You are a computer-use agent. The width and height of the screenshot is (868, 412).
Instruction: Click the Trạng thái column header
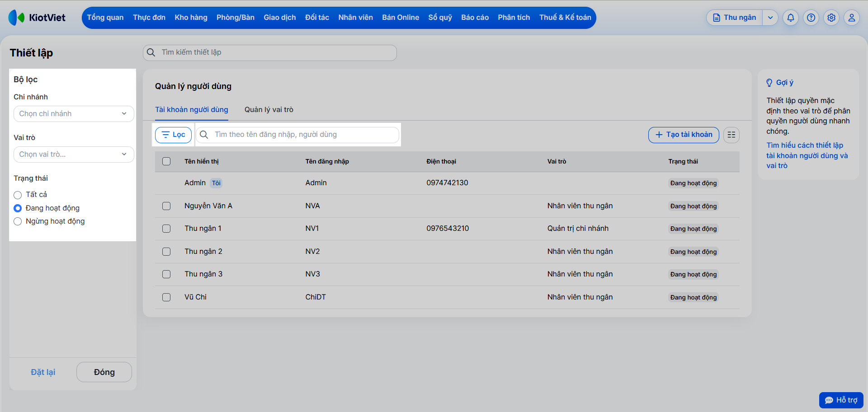pyautogui.click(x=683, y=161)
